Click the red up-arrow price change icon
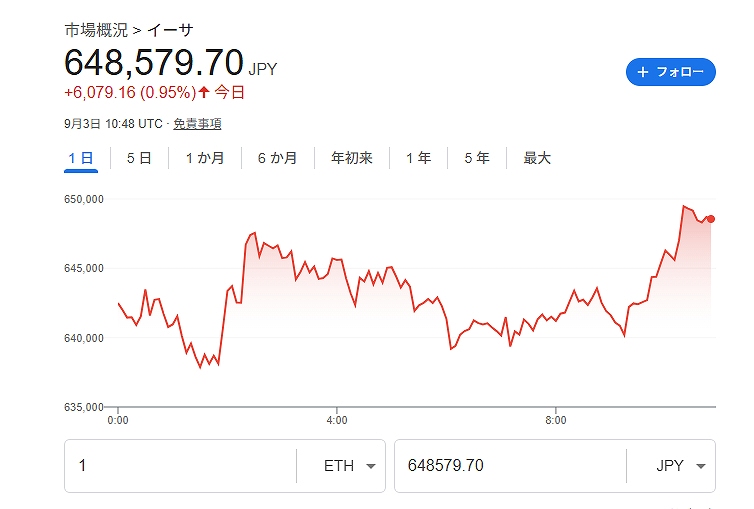754x509 pixels. click(204, 92)
